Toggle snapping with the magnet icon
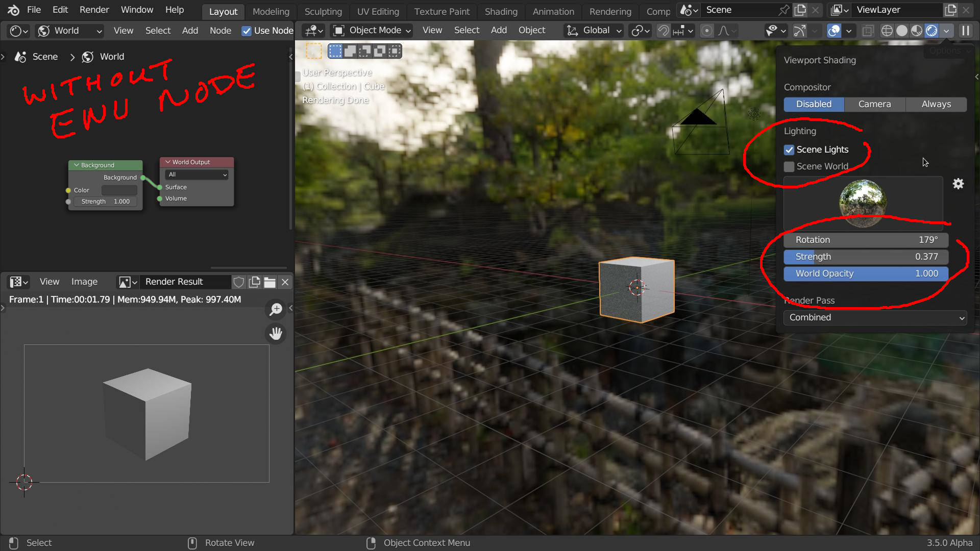 coord(664,31)
